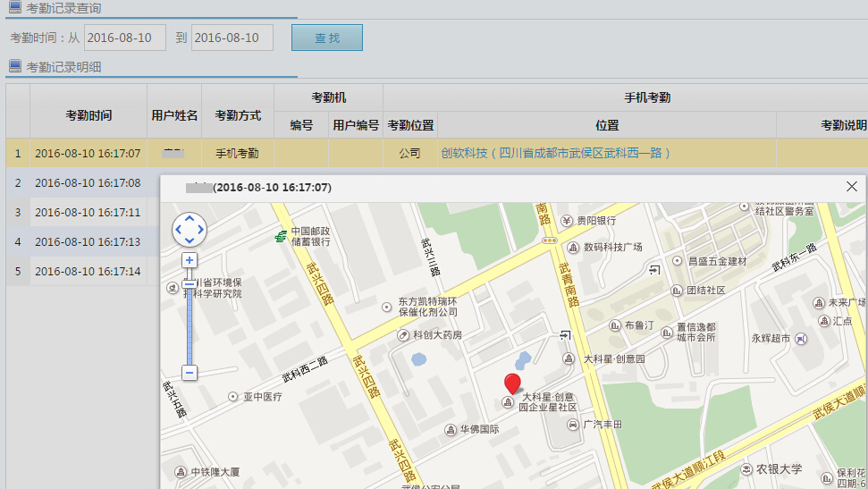Click the map zoom out minus button
The image size is (868, 489).
point(190,372)
